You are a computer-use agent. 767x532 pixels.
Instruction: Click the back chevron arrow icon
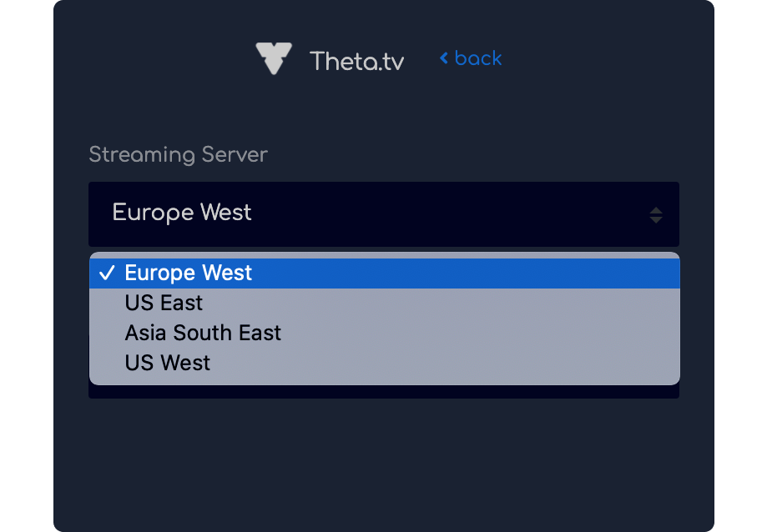coord(444,58)
